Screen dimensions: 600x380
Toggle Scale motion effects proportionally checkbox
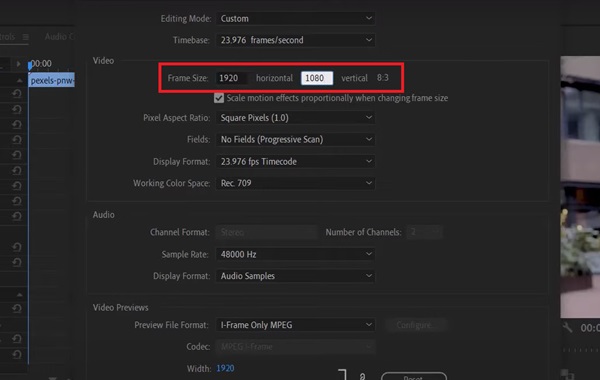[x=219, y=98]
